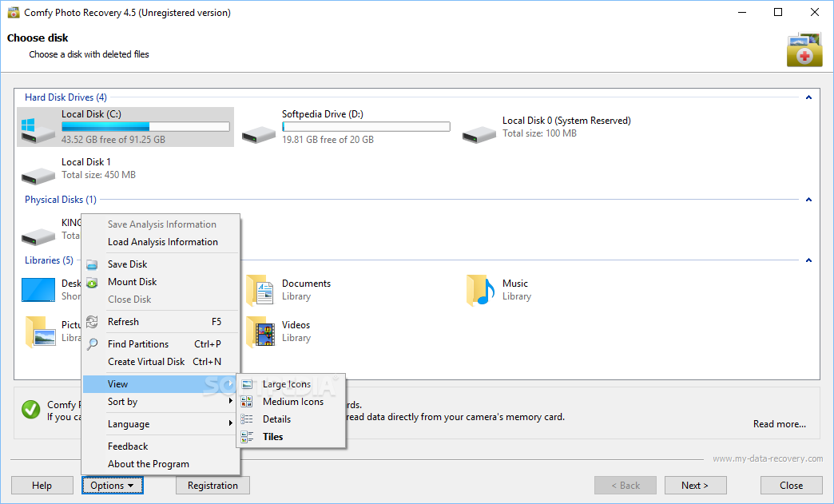The height and width of the screenshot is (504, 834).
Task: Click the "Total size: 450 MB" text
Action: [98, 175]
